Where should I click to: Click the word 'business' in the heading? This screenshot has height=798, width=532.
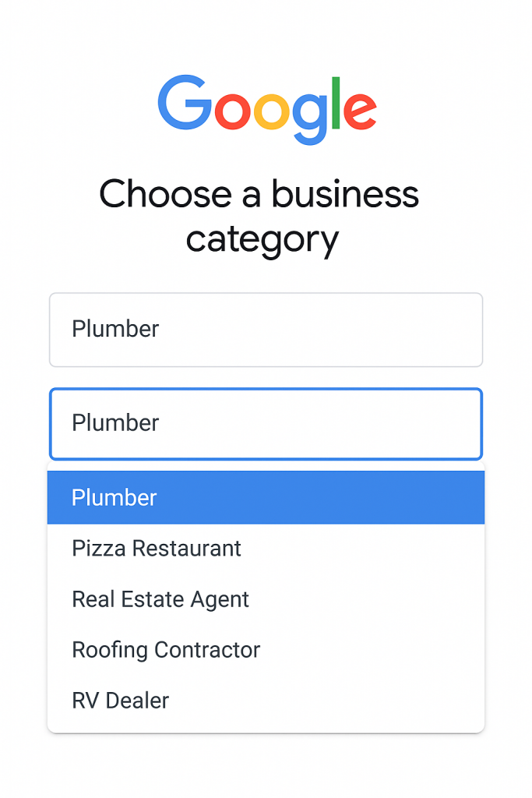click(345, 195)
